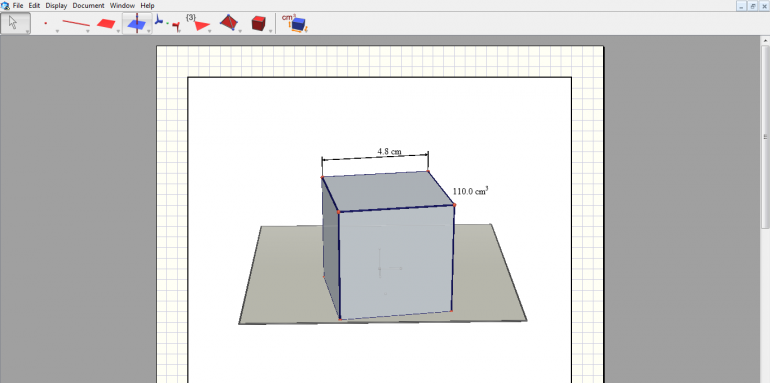Select the Line tool
The width and height of the screenshot is (770, 383).
pos(76,23)
